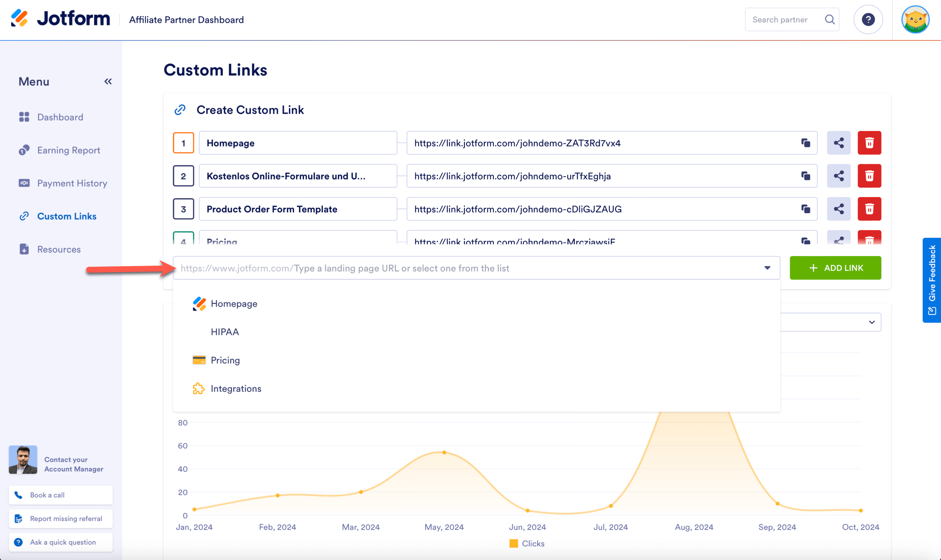Viewport: 941px width, 560px height.
Task: Open the user avatar profile
Action: tap(915, 19)
